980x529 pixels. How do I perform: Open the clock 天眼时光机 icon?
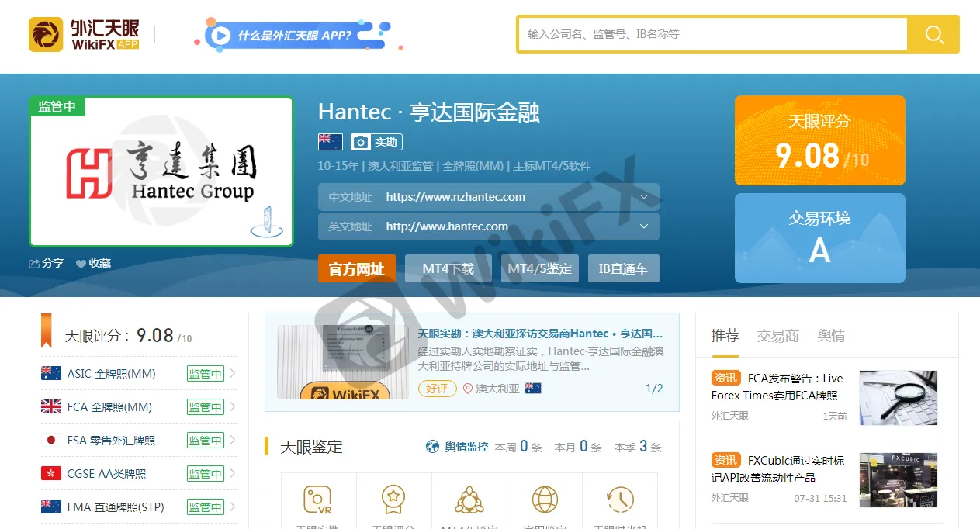point(620,499)
